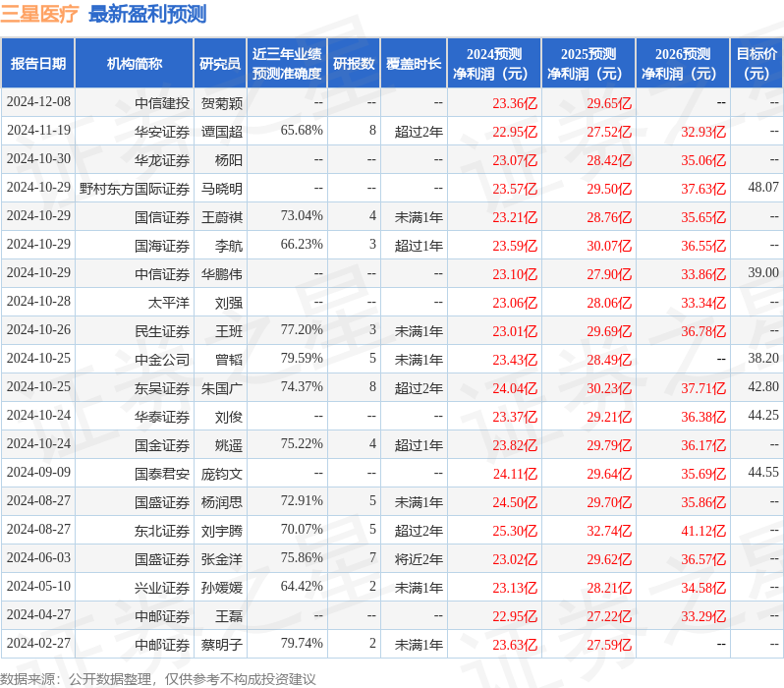Select the 2024预测净利润 column header
The width and height of the screenshot is (784, 688).
pos(494,64)
